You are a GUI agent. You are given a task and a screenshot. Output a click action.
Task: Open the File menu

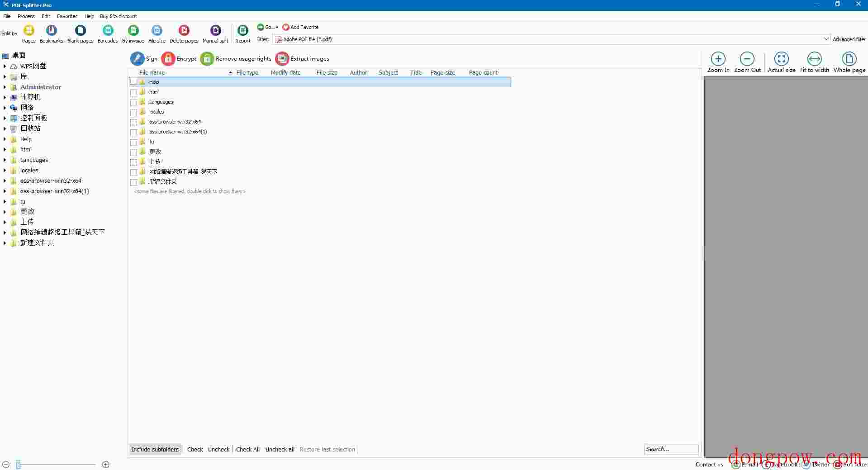pyautogui.click(x=7, y=16)
